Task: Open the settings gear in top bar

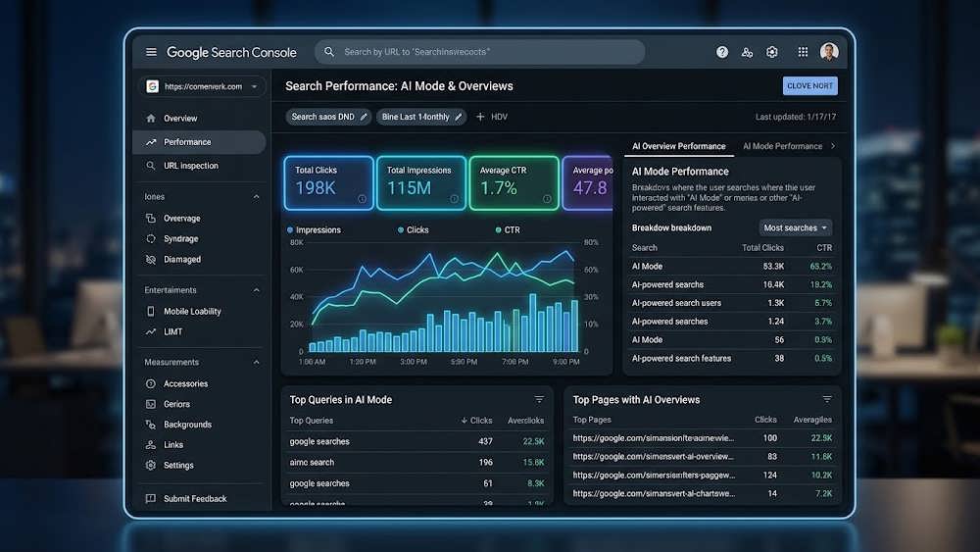Action: [x=772, y=53]
